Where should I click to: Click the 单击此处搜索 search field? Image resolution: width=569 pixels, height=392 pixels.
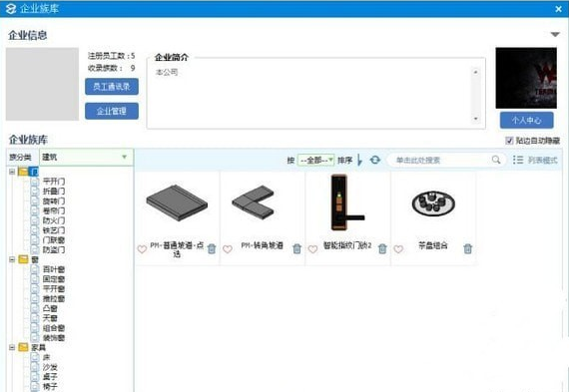[441, 160]
